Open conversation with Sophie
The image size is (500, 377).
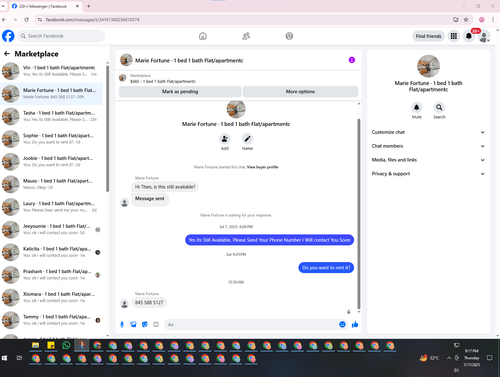pyautogui.click(x=52, y=139)
